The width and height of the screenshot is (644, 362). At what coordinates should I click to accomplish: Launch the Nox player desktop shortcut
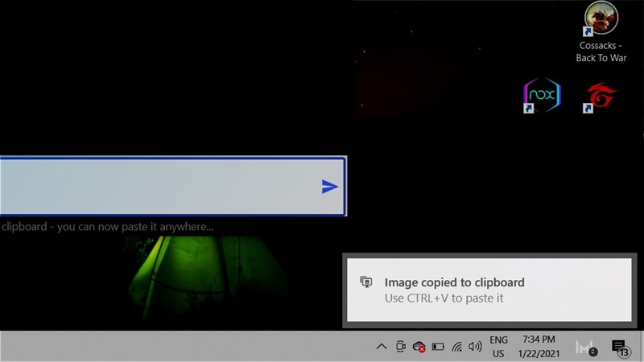point(542,95)
